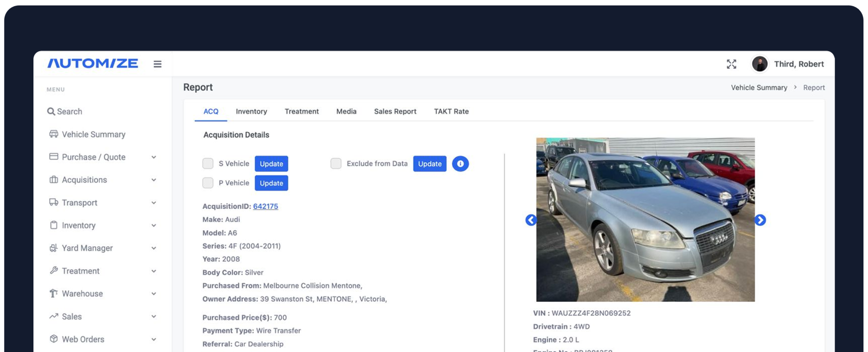This screenshot has height=352, width=868.
Task: Open the Treatment report tab
Action: click(302, 111)
